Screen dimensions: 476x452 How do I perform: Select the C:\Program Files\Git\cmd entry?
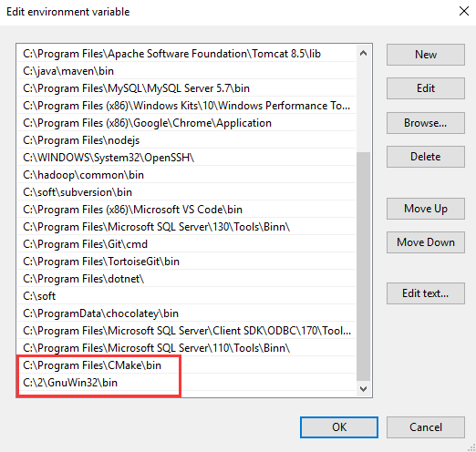point(186,244)
